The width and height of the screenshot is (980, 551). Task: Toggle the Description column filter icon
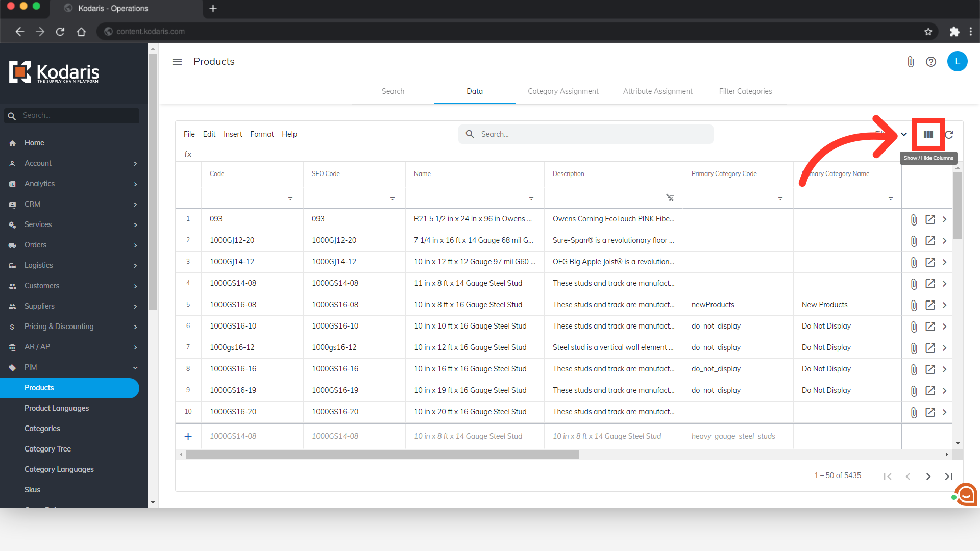click(x=670, y=198)
